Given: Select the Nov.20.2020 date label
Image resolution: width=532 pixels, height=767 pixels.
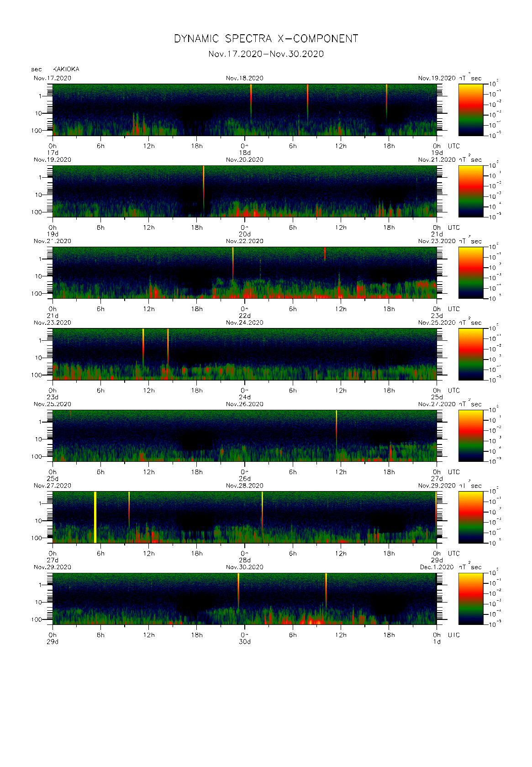Looking at the screenshot, I should 245,159.
